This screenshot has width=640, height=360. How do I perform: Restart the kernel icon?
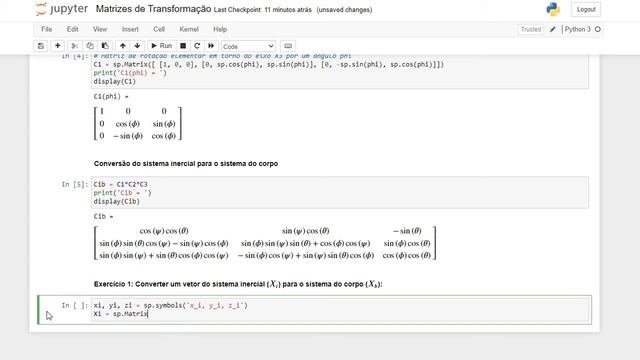pos(197,46)
